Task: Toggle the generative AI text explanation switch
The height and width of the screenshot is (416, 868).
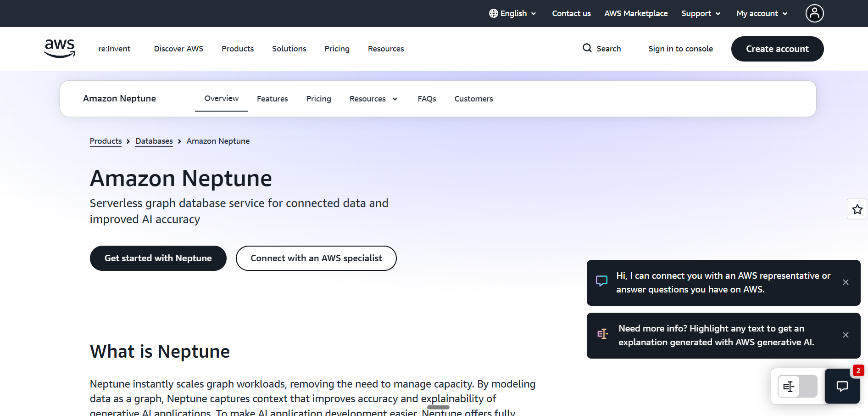Action: (x=797, y=386)
